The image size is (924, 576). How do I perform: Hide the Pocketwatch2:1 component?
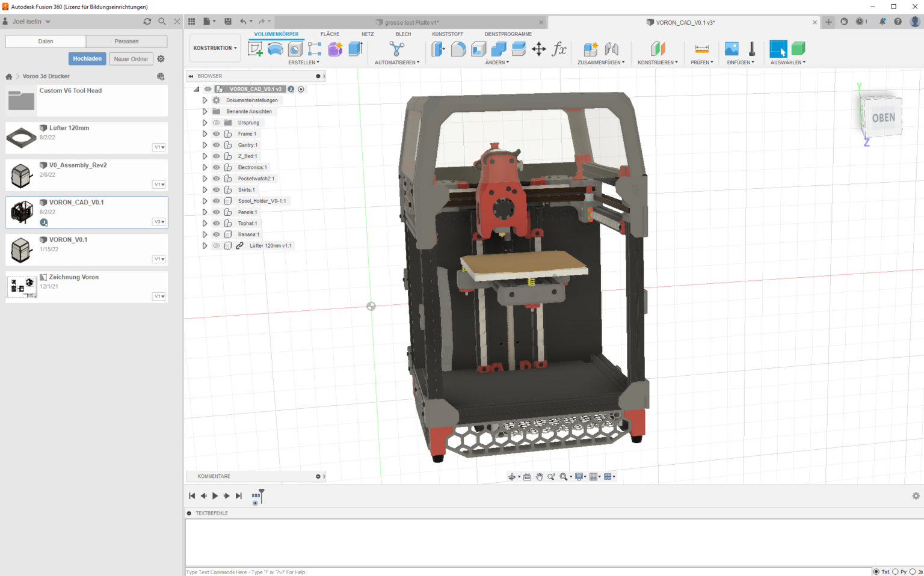[215, 178]
